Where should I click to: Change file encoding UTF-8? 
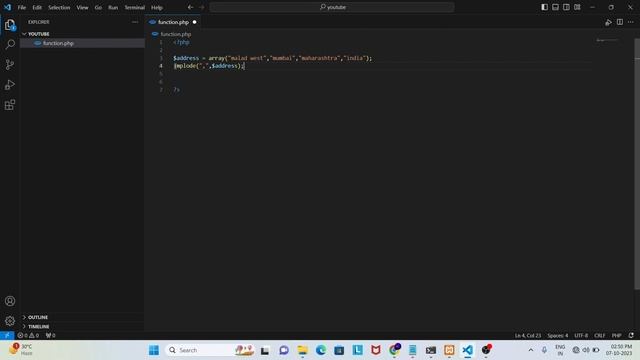pyautogui.click(x=581, y=335)
